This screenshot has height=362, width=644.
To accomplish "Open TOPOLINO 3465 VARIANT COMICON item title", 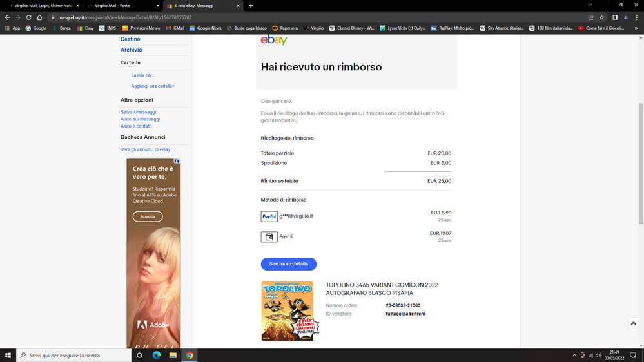I will click(382, 289).
